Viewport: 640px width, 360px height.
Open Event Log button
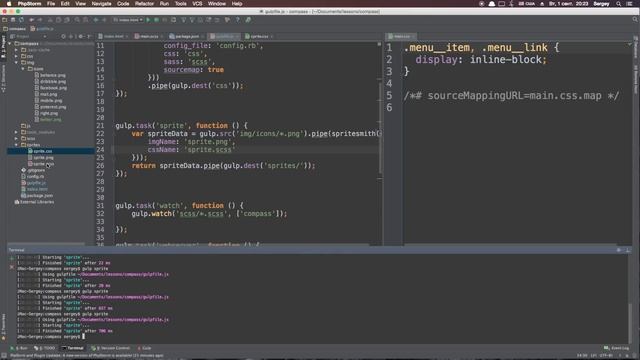coord(616,348)
